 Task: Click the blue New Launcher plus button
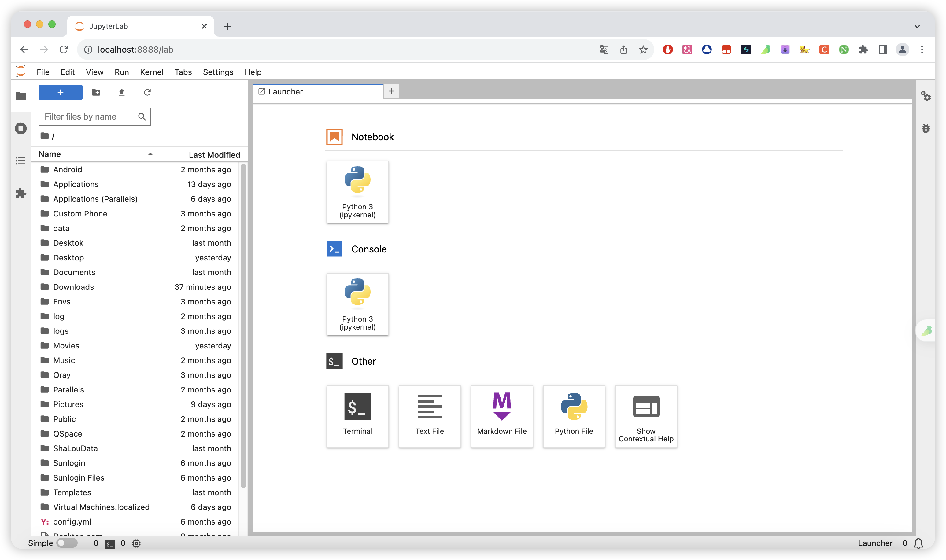[60, 92]
